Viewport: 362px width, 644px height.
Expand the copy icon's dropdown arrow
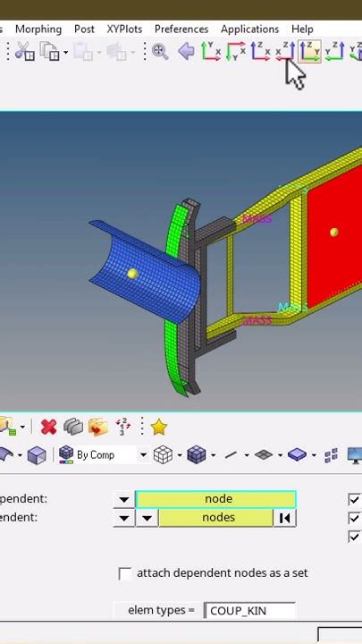[x=65, y=53]
